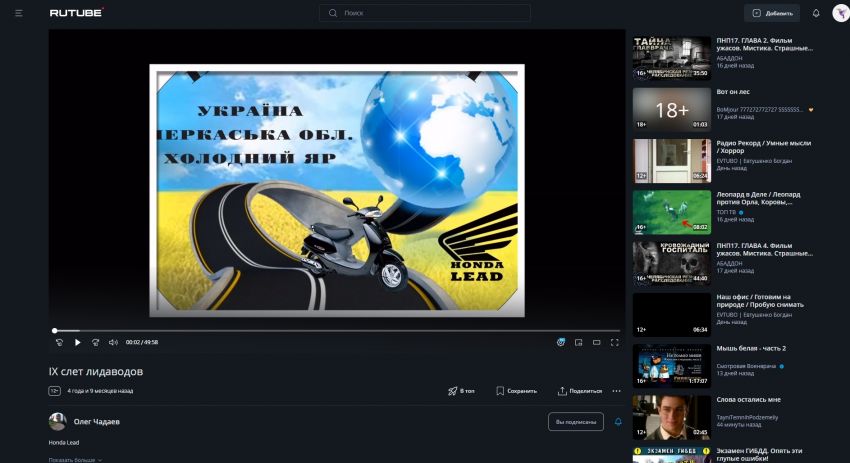This screenshot has width=850, height=463.
Task: Open thumbnail of "Радио Рекорд / Умные мысли"
Action: coord(672,160)
